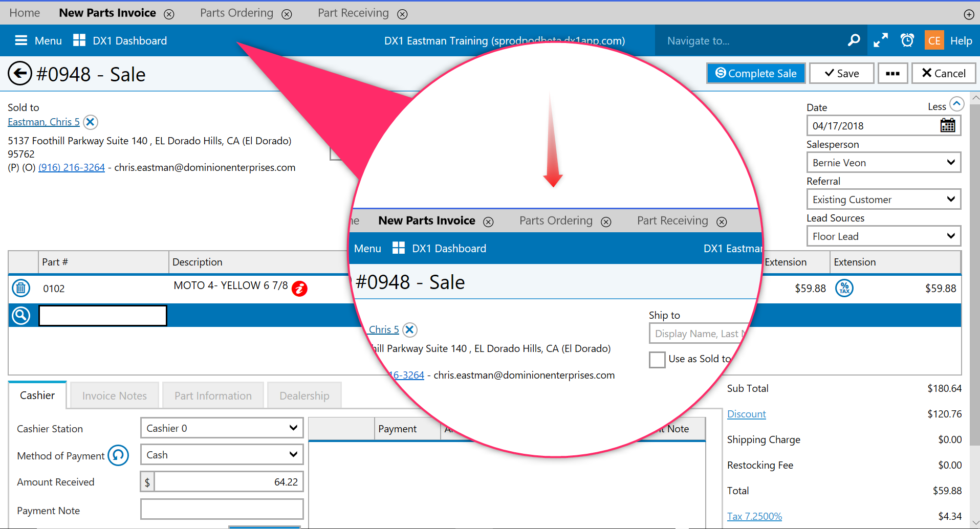Switch to the Parts Ordering tab
The image size is (980, 529).
(236, 13)
